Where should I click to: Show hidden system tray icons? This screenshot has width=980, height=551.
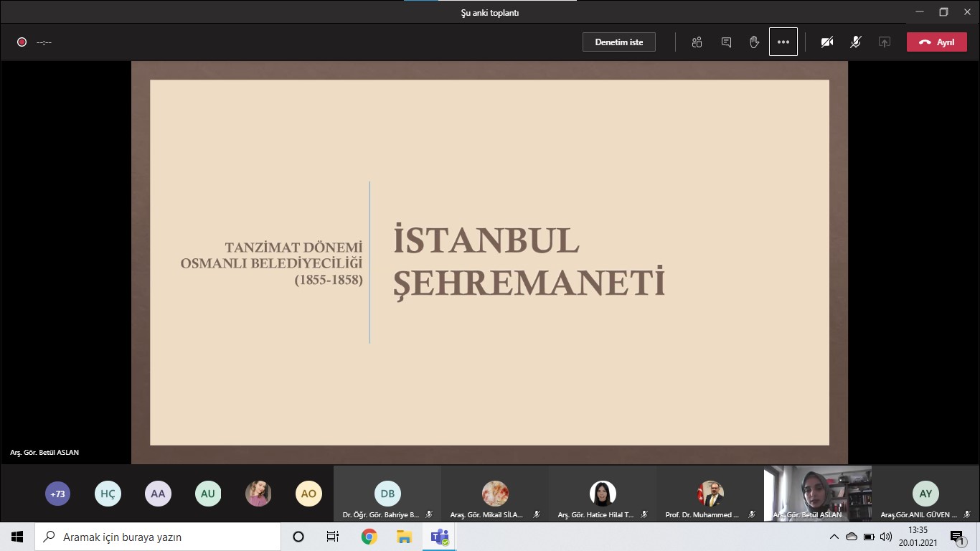click(834, 537)
